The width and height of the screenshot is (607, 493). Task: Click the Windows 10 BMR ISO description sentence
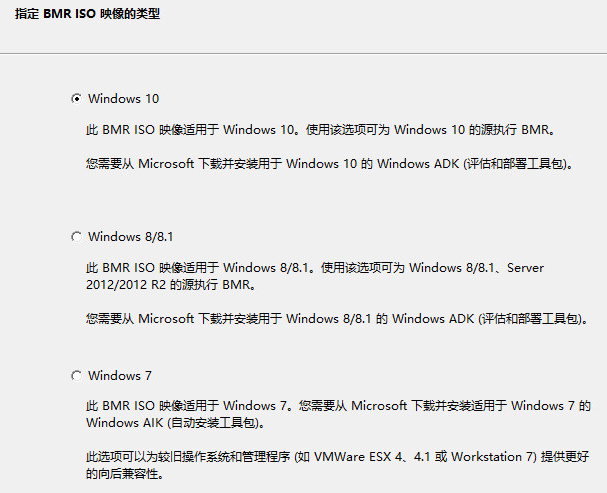point(319,130)
